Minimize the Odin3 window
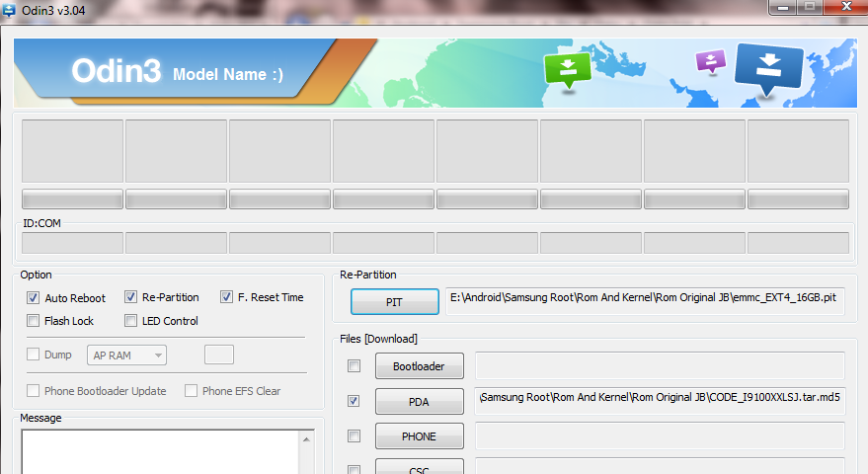 (x=782, y=7)
